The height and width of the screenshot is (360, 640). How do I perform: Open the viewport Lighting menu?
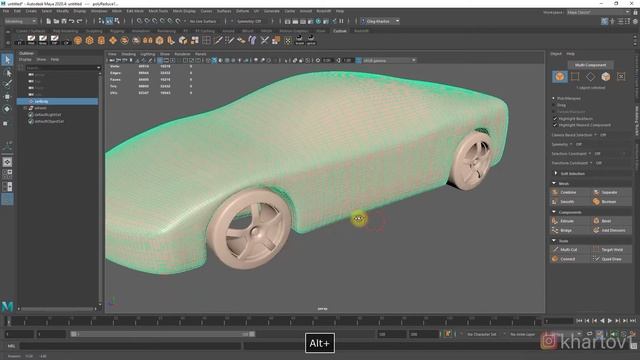(x=148, y=54)
